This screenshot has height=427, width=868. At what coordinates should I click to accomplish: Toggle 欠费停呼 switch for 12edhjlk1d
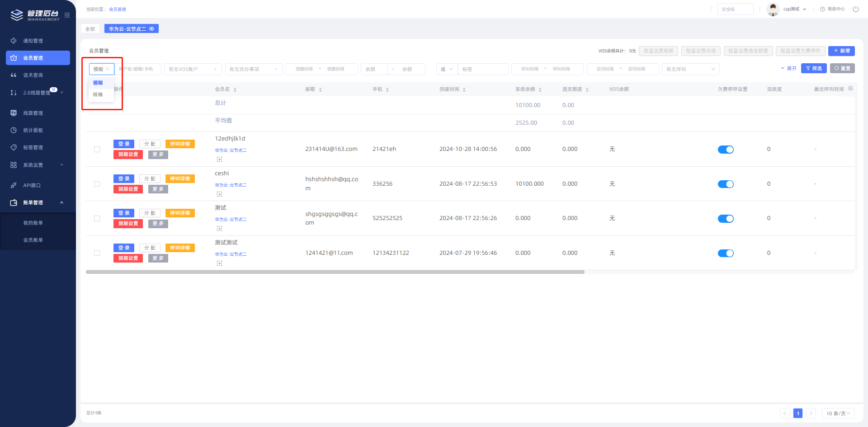pyautogui.click(x=726, y=150)
